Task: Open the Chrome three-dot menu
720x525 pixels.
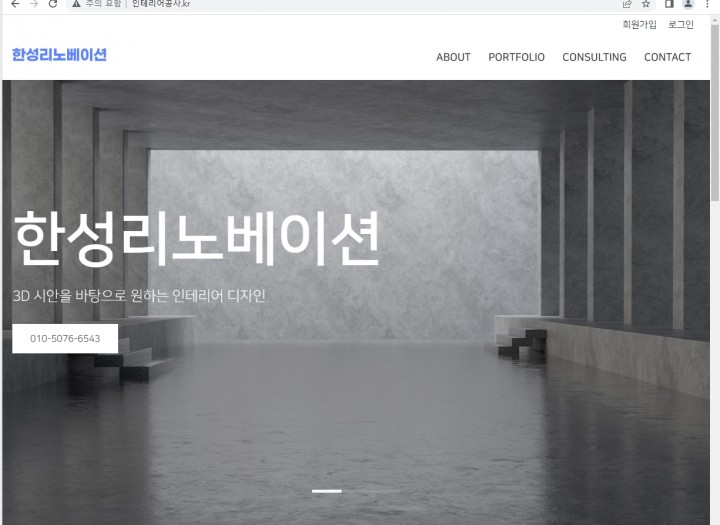Action: [707, 4]
